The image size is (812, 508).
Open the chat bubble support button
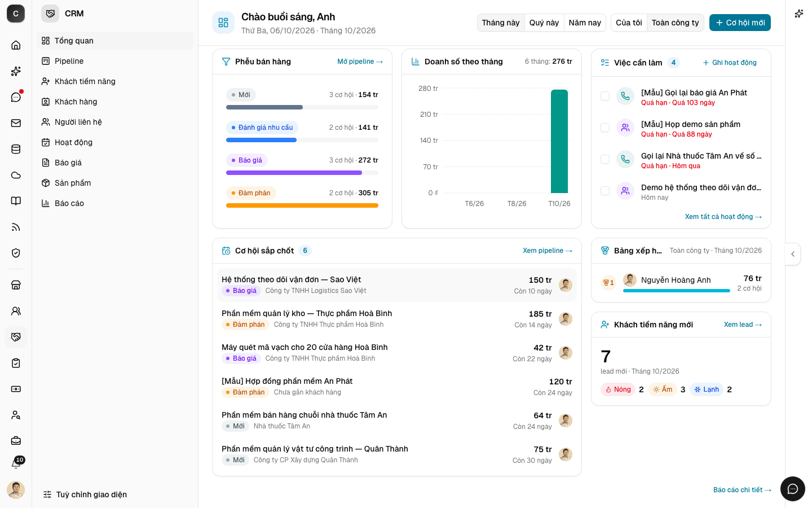[793, 489]
